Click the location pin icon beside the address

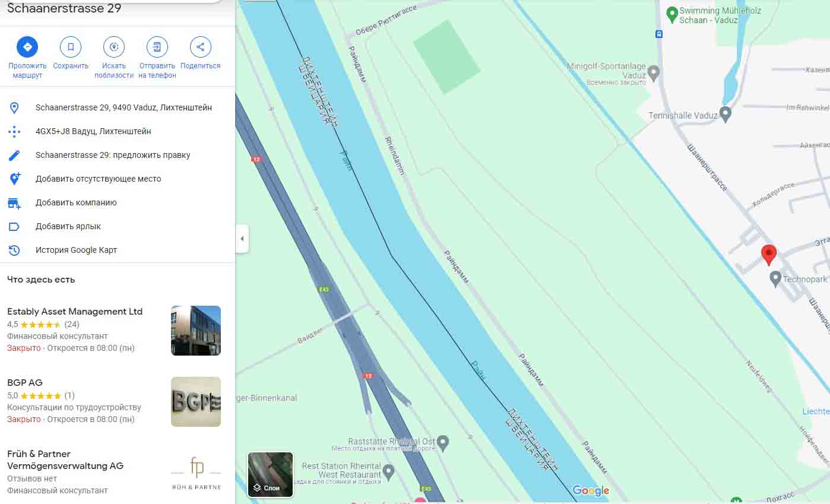14,108
